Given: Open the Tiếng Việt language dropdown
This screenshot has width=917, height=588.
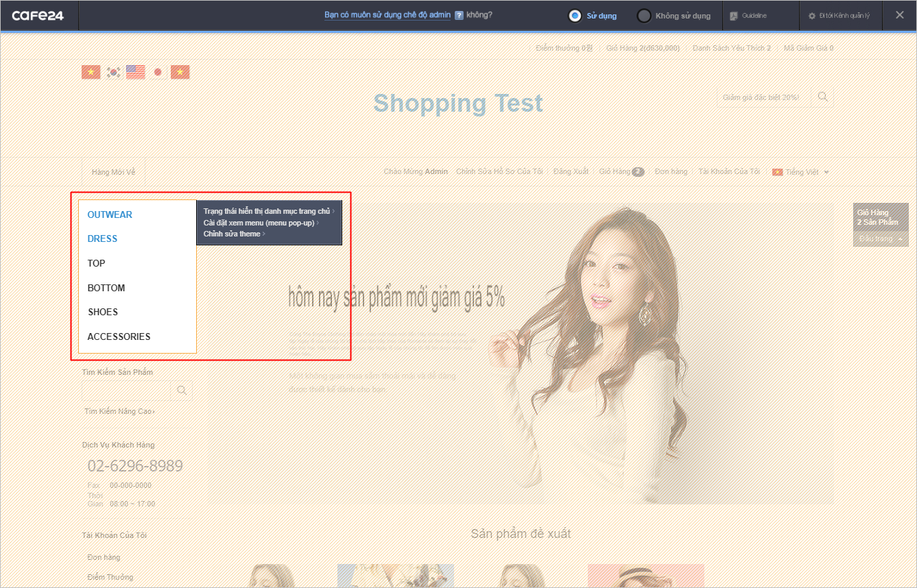Looking at the screenshot, I should point(801,172).
